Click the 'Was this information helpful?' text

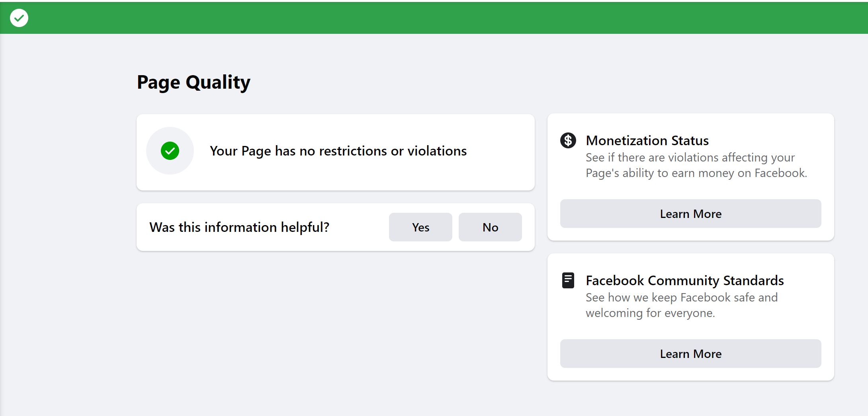tap(239, 227)
